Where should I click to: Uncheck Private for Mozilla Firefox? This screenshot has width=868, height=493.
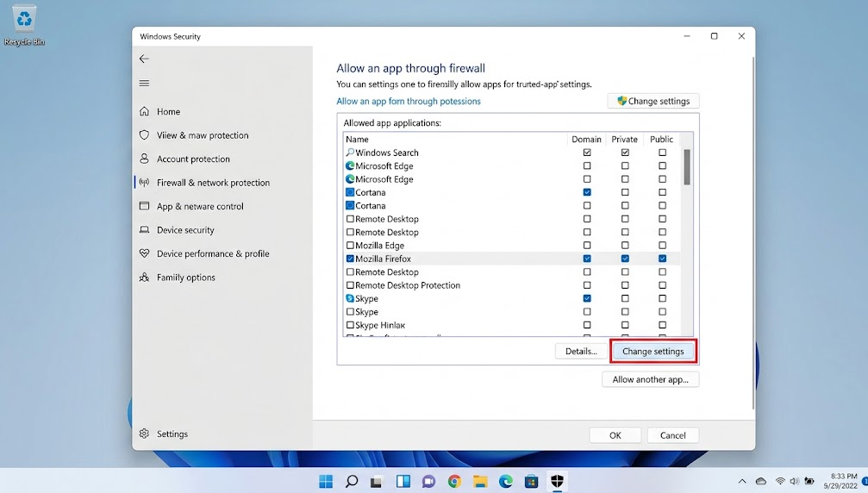625,259
